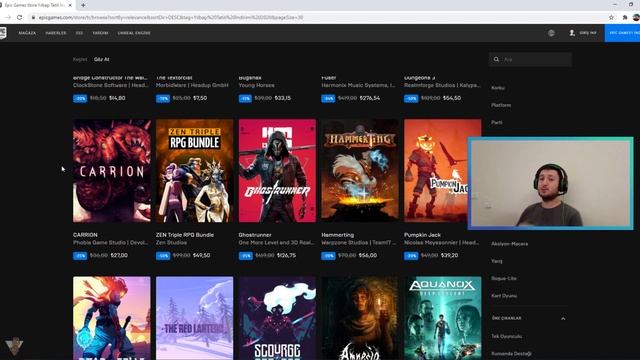Select the Kart Oyunu genre filter
Screen dimensions: 640x360
504,296
